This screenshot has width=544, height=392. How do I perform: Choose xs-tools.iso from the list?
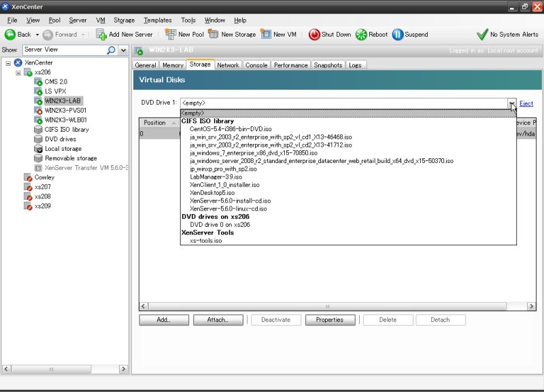(x=206, y=240)
